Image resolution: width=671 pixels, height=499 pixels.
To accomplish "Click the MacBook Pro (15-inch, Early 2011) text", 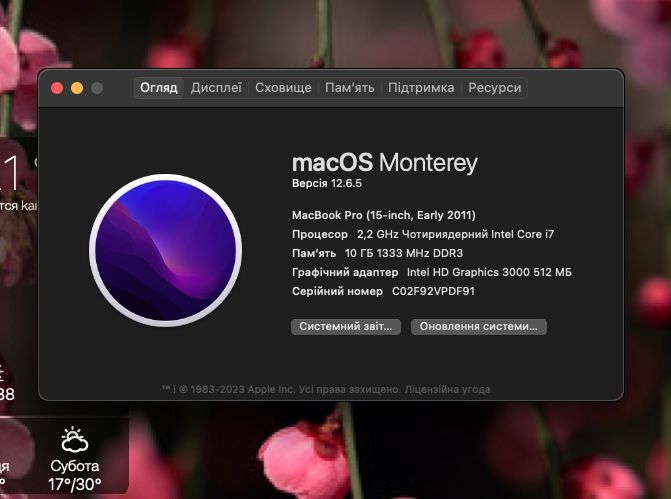I will [384, 215].
